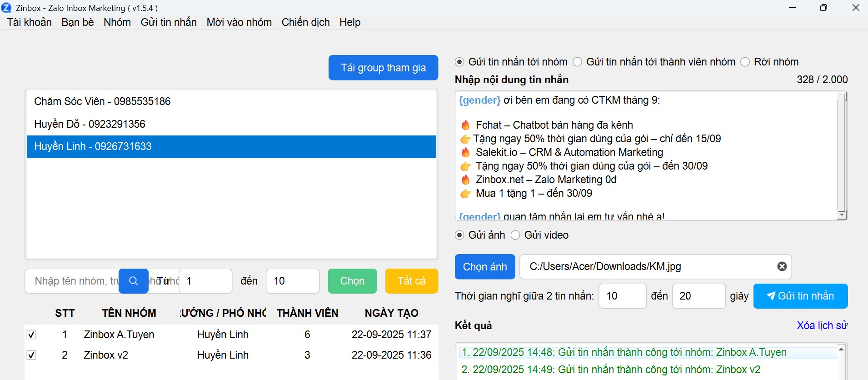
Task: Select 'Gửi tin nhắn tới nhóm' radio option
Action: pos(459,62)
